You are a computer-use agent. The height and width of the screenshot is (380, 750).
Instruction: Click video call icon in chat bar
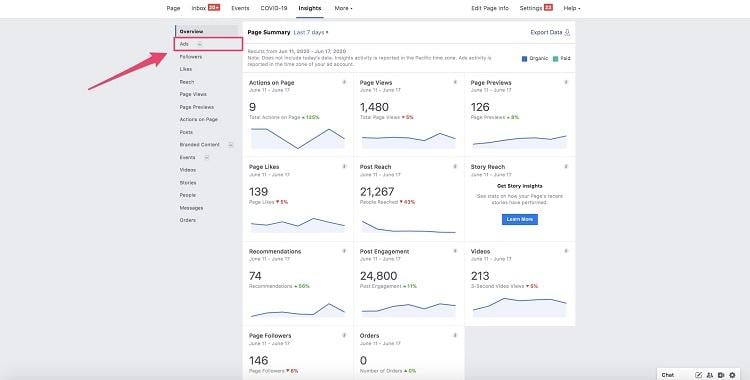(x=721, y=375)
